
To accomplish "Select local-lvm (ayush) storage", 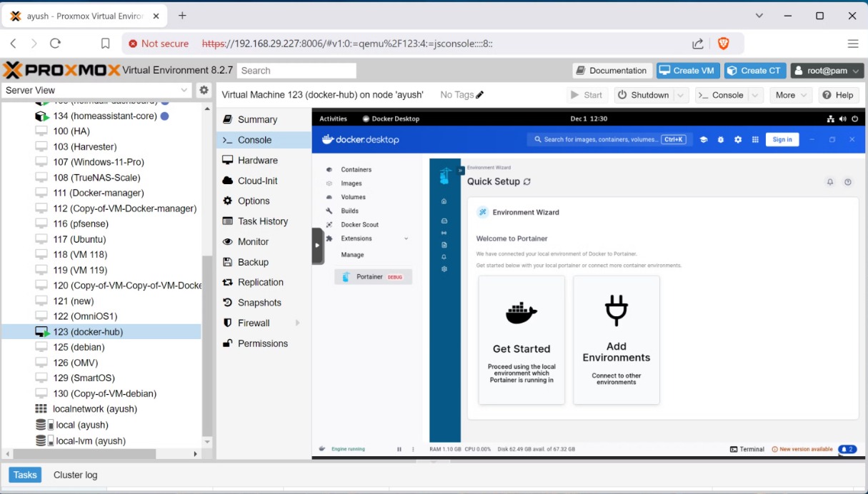I will (x=91, y=441).
